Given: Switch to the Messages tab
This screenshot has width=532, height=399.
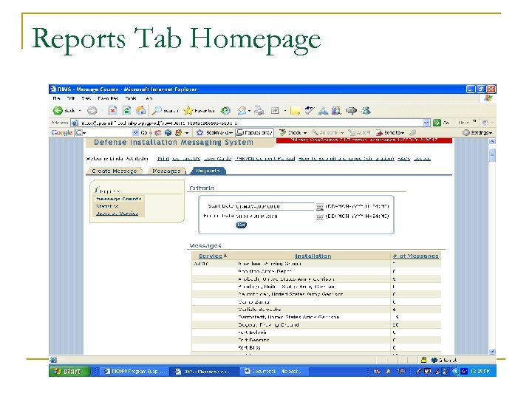Looking at the screenshot, I should pos(166,171).
